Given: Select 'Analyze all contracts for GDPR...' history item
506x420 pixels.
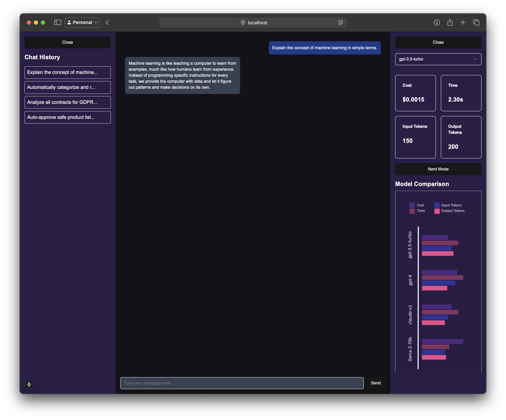Looking at the screenshot, I should [x=67, y=102].
